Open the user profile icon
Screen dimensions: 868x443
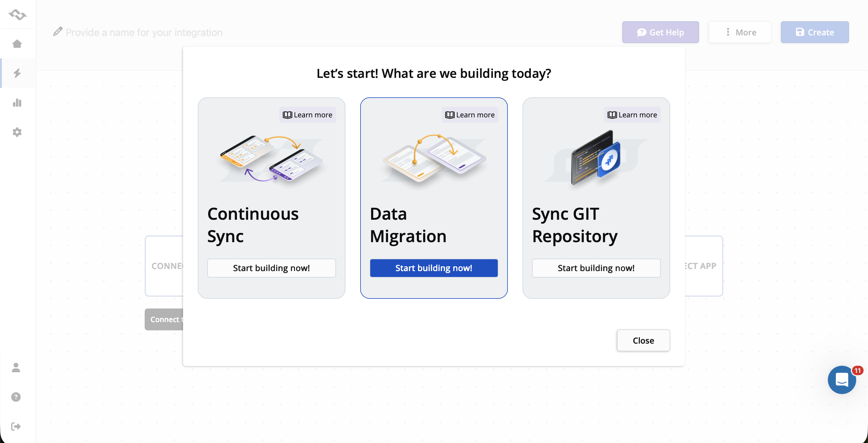pyautogui.click(x=16, y=367)
